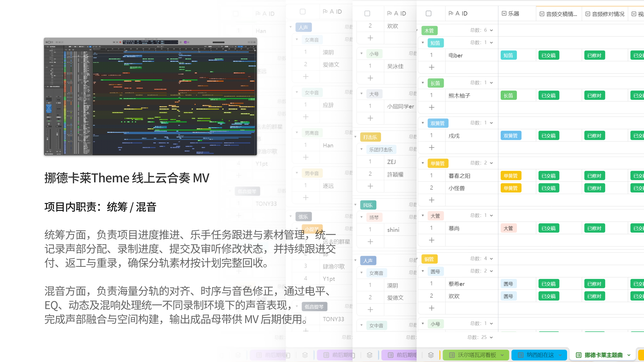Viewport: 644px width, 362px height.
Task: Click add-row plus under 欢欢 in 圆号 group
Action: (432, 308)
